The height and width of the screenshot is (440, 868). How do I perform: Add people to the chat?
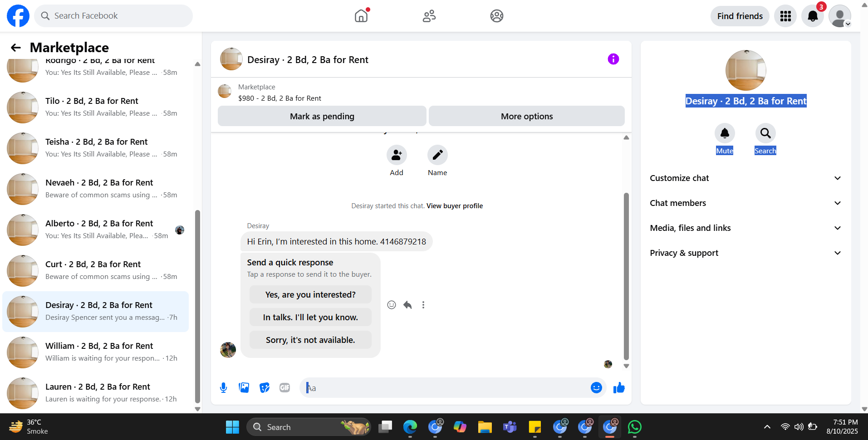[x=397, y=155]
